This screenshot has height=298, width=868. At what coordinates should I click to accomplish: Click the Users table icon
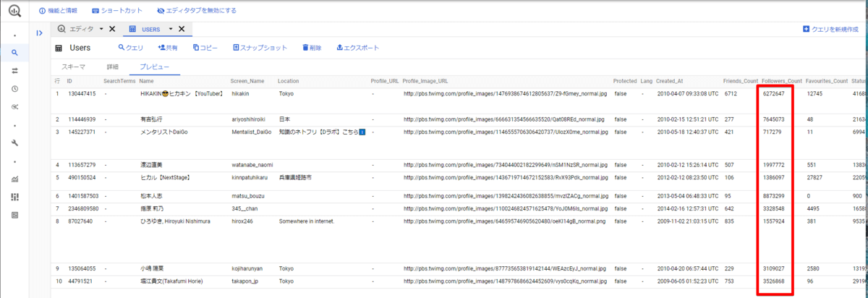pyautogui.click(x=59, y=48)
